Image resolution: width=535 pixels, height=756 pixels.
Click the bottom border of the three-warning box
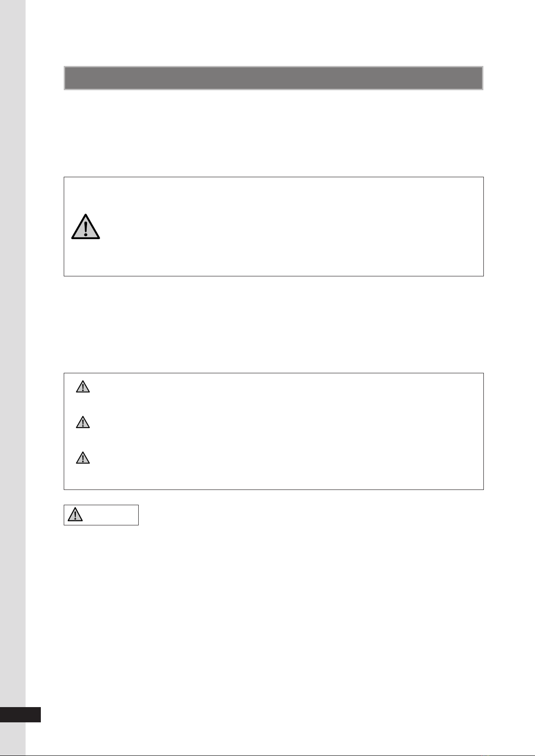coord(273,489)
